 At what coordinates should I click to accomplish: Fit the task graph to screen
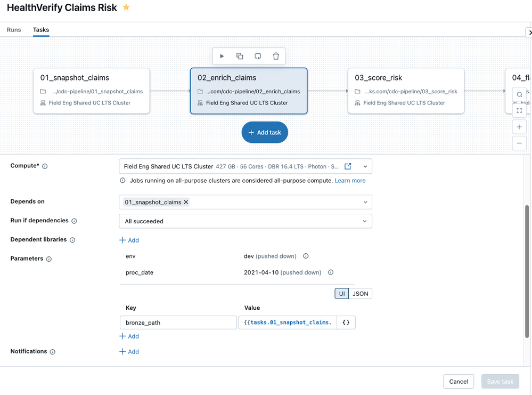[519, 110]
